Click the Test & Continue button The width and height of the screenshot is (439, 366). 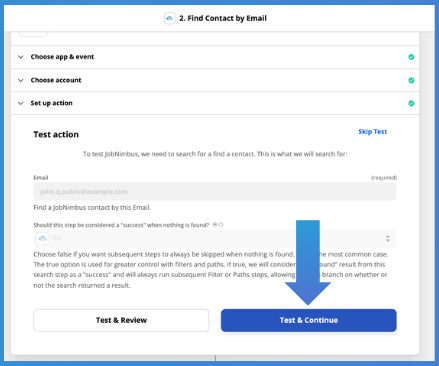309,320
